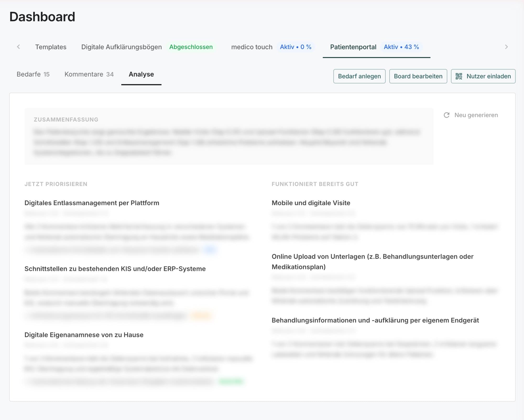The image size is (524, 420).
Task: Select the Analyse tab
Action: pyautogui.click(x=141, y=74)
